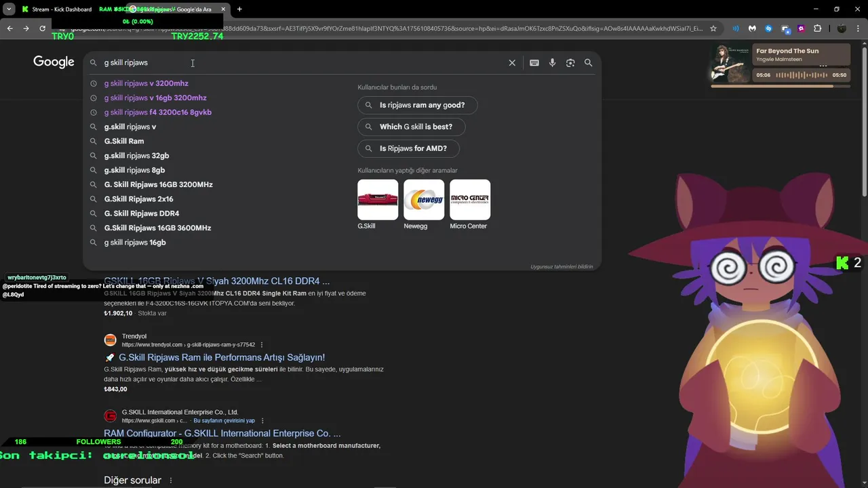Choose suggestion g skill ripjaws v 3200mhz
The image size is (868, 488).
(x=146, y=83)
